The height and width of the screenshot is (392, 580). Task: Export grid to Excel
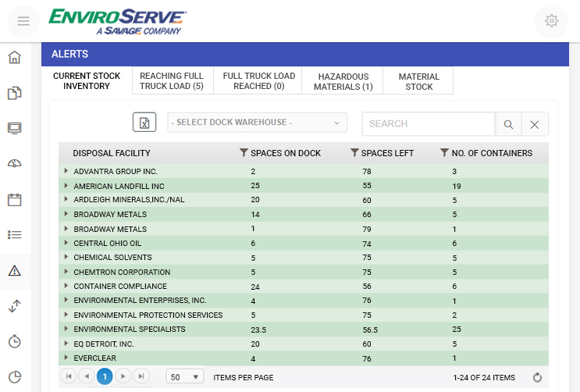pyautogui.click(x=144, y=122)
